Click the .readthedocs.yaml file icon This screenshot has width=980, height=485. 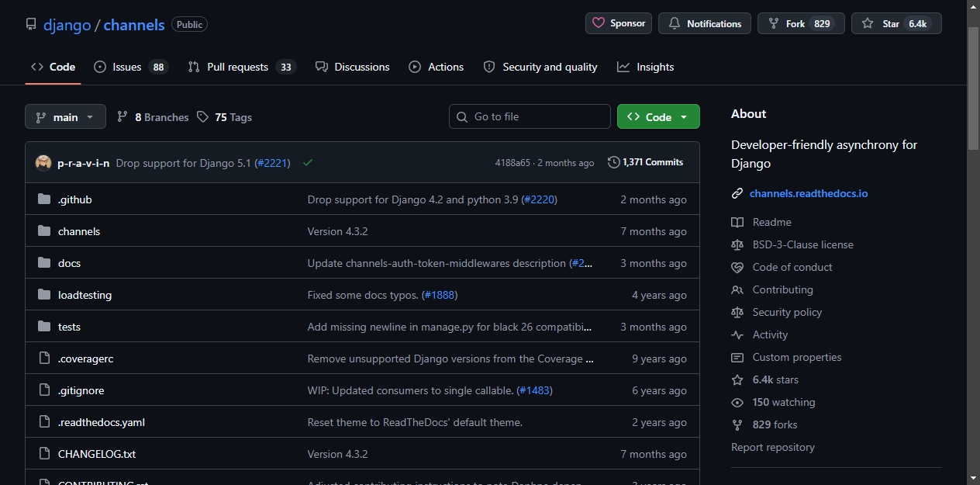pos(44,422)
